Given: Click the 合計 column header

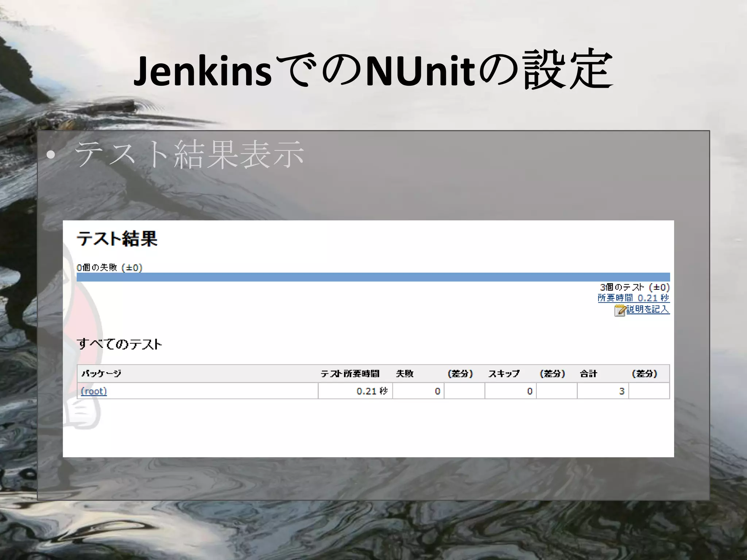Looking at the screenshot, I should (x=589, y=374).
